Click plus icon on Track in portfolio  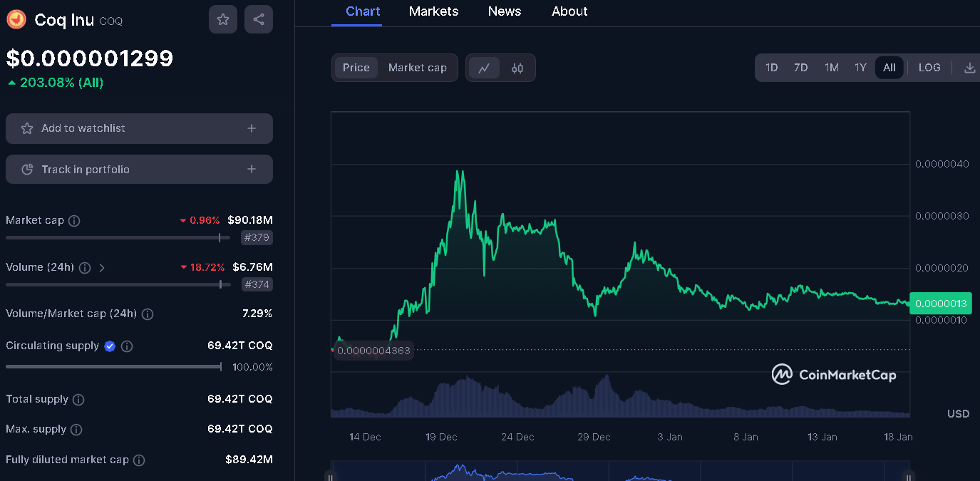252,170
